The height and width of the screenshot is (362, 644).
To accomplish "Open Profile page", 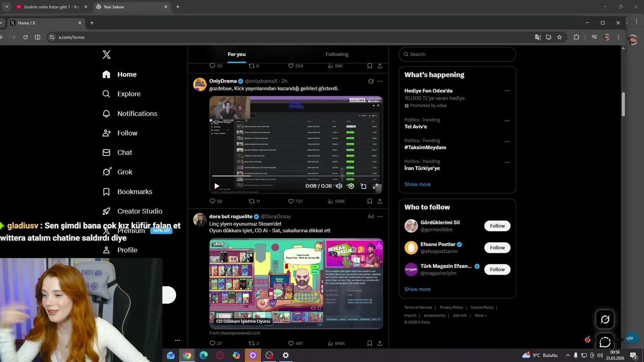I will pos(119,250).
